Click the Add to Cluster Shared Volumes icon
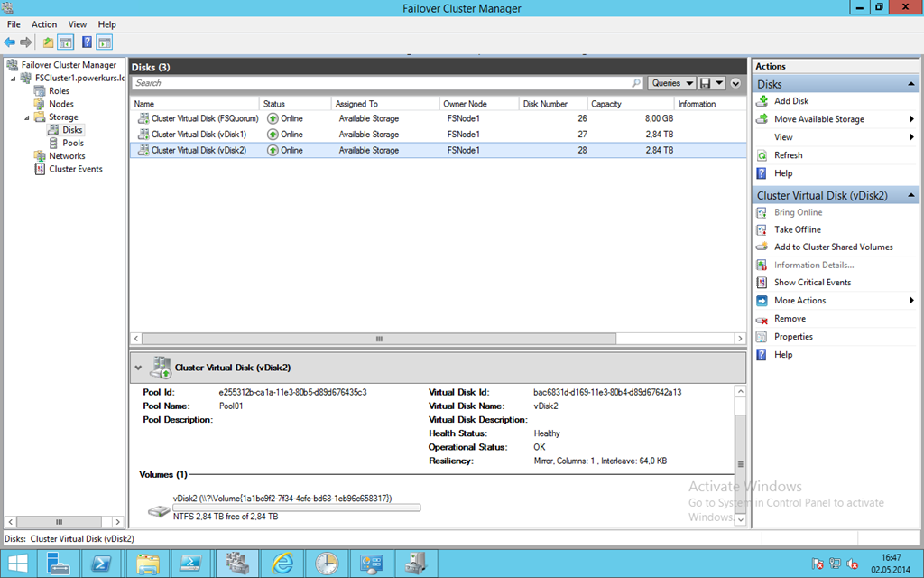This screenshot has width=924, height=578. pos(762,247)
